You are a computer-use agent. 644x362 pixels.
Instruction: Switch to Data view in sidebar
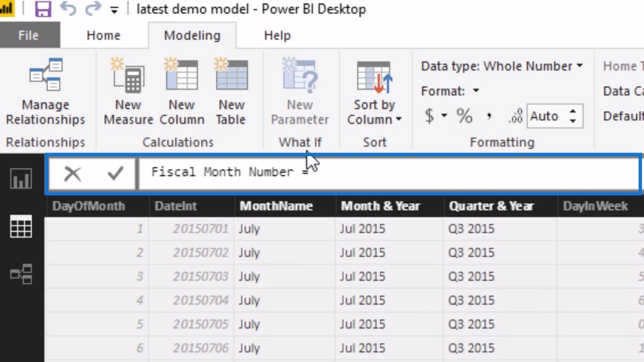coord(21,226)
